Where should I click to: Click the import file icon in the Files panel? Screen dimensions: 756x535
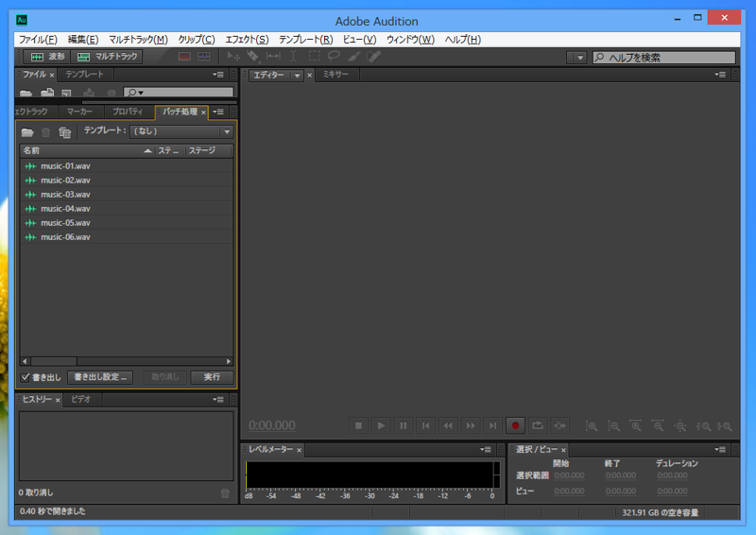pyautogui.click(x=47, y=93)
